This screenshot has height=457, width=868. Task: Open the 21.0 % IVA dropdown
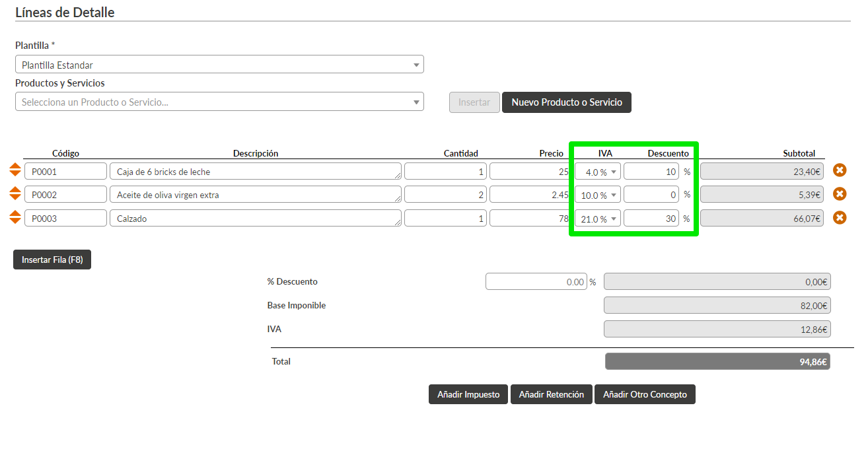(597, 219)
